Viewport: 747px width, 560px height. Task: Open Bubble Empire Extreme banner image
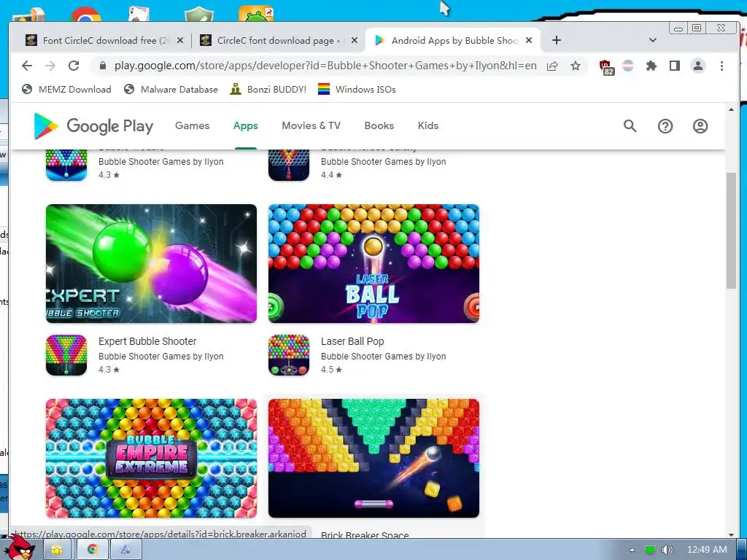[151, 458]
